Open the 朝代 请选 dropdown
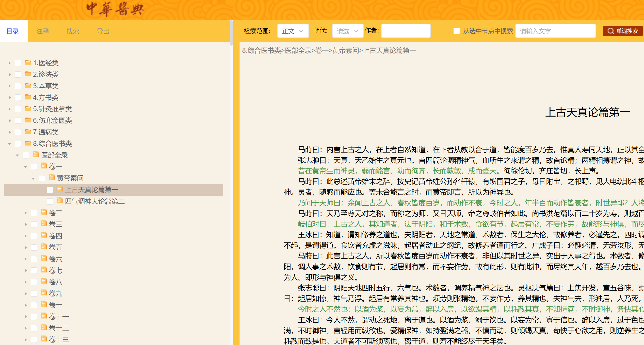 click(x=348, y=31)
